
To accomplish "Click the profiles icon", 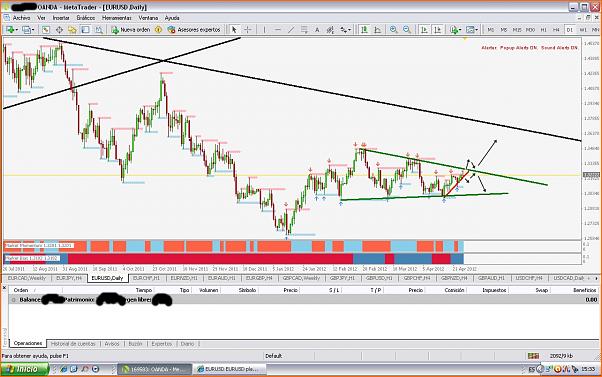I will [x=26, y=30].
